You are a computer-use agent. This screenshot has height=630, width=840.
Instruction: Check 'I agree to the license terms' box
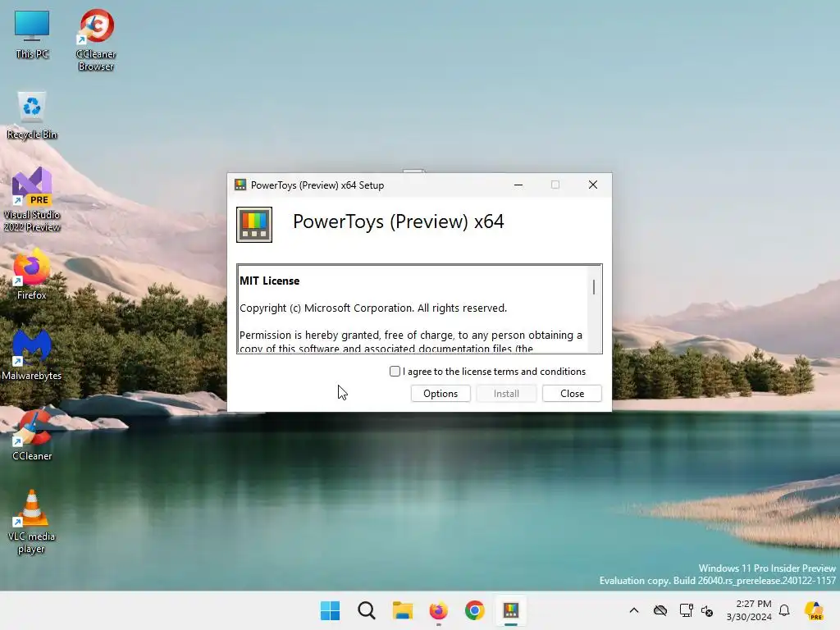coord(395,372)
